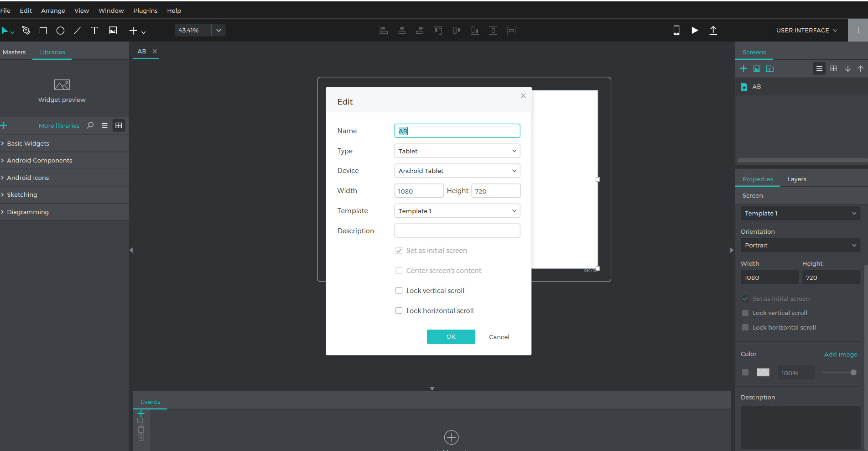Toggle Lock vertical scroll in Edit dialog
Viewport: 868px width, 451px height.
pos(399,290)
